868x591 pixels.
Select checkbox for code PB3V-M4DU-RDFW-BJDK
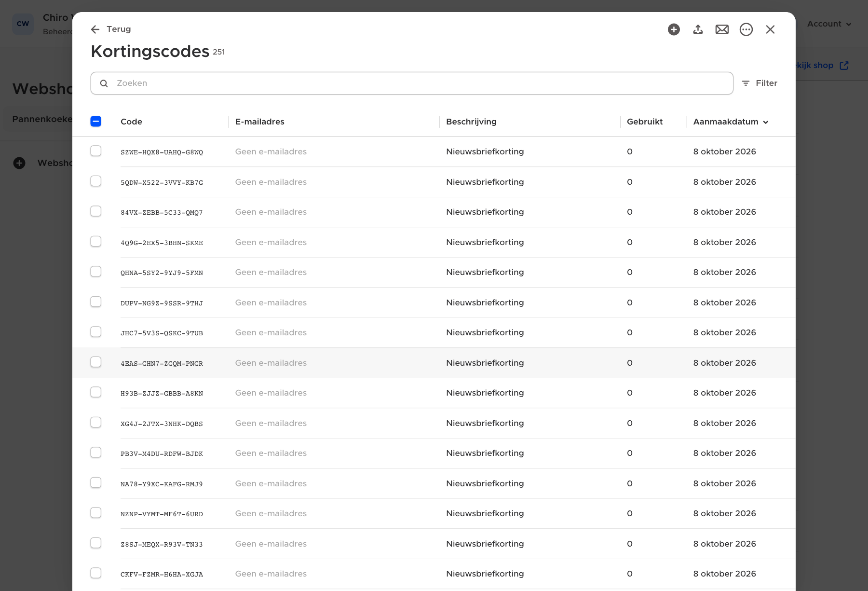click(x=96, y=453)
